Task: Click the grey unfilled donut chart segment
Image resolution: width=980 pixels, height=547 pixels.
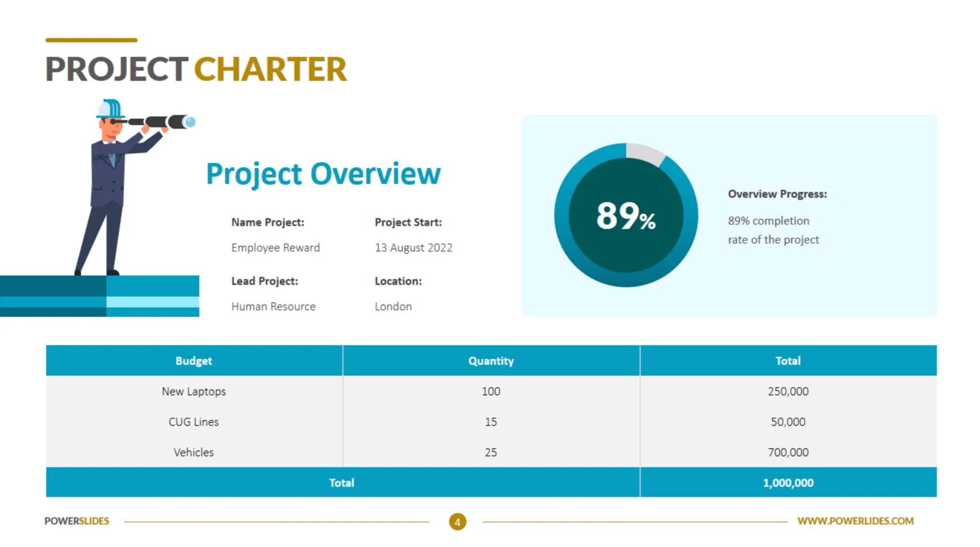Action: click(x=645, y=153)
